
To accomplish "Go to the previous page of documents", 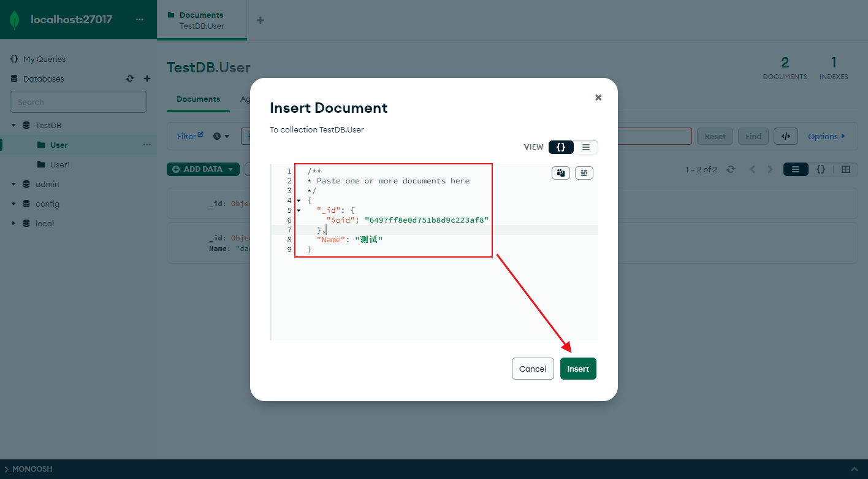I will [753, 169].
